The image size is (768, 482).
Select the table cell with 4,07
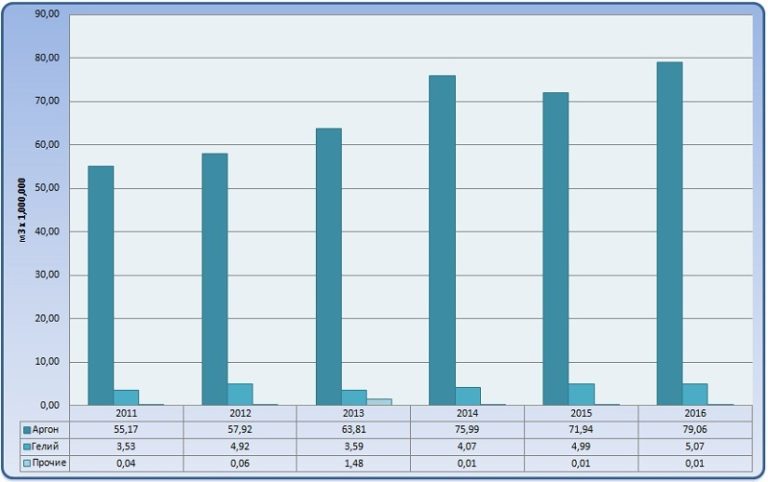(x=467, y=447)
